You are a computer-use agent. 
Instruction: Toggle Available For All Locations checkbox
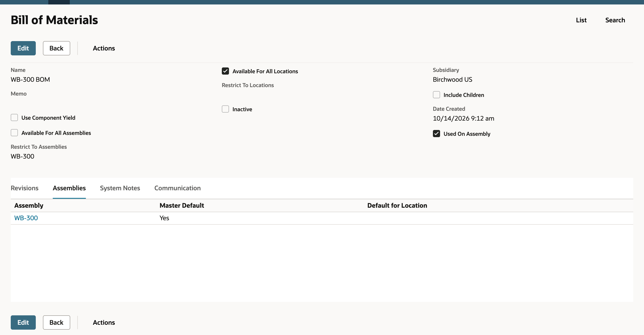tap(225, 71)
